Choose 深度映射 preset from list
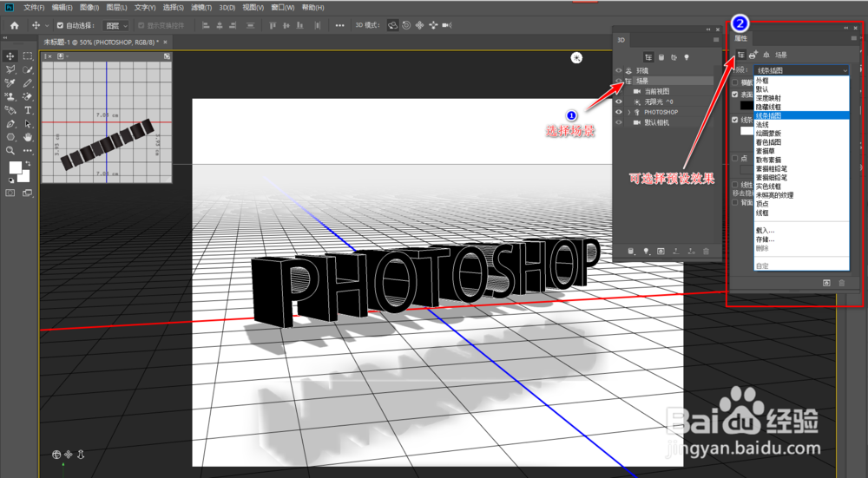Screen dimensions: 868x478 pyautogui.click(x=768, y=98)
